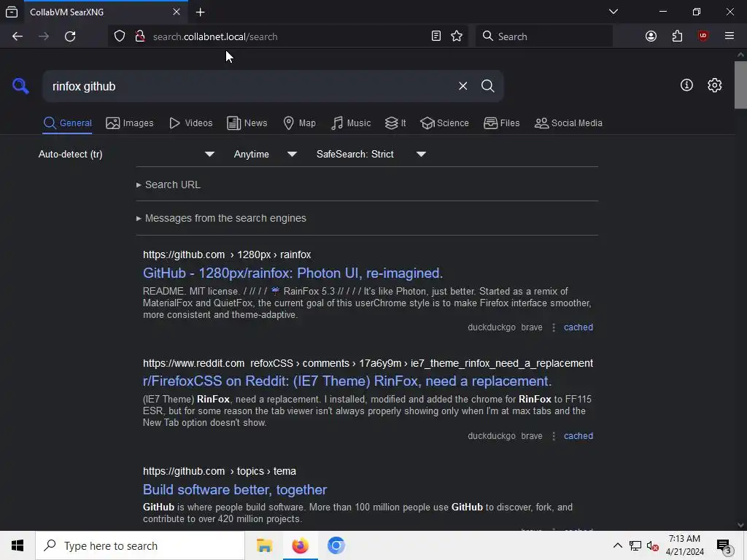Open cached version of rainfox result

578,327
